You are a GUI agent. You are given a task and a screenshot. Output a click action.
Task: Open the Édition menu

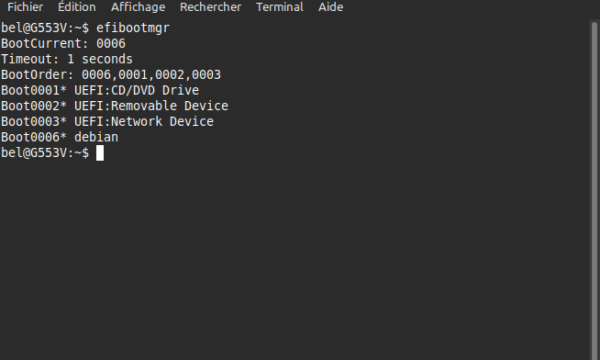pos(77,7)
